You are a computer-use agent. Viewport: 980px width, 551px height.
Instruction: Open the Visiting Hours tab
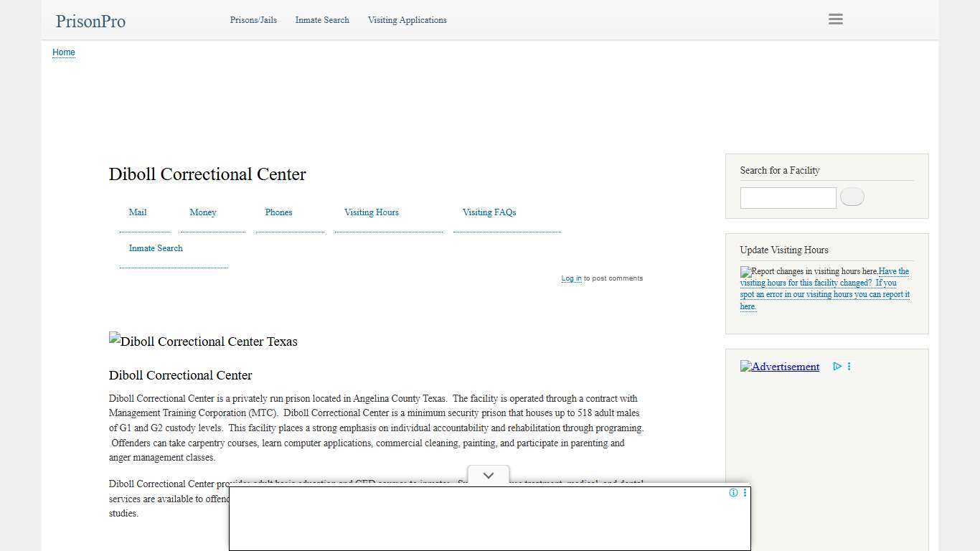pos(371,212)
